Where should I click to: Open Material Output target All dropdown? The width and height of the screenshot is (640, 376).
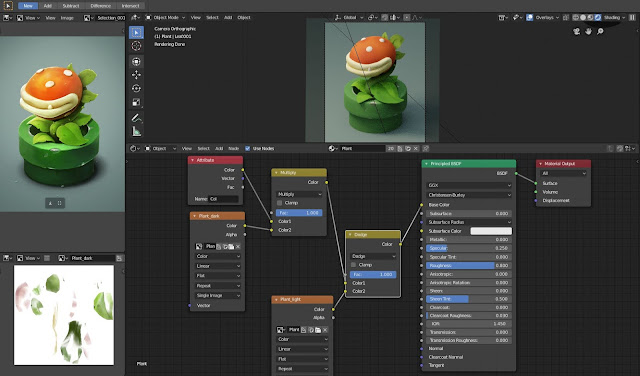coord(563,173)
